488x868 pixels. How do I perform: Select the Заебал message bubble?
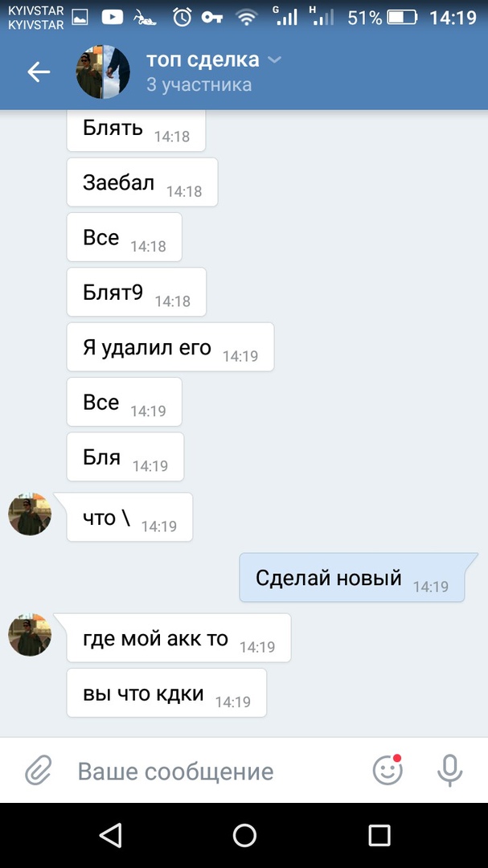[x=142, y=182]
